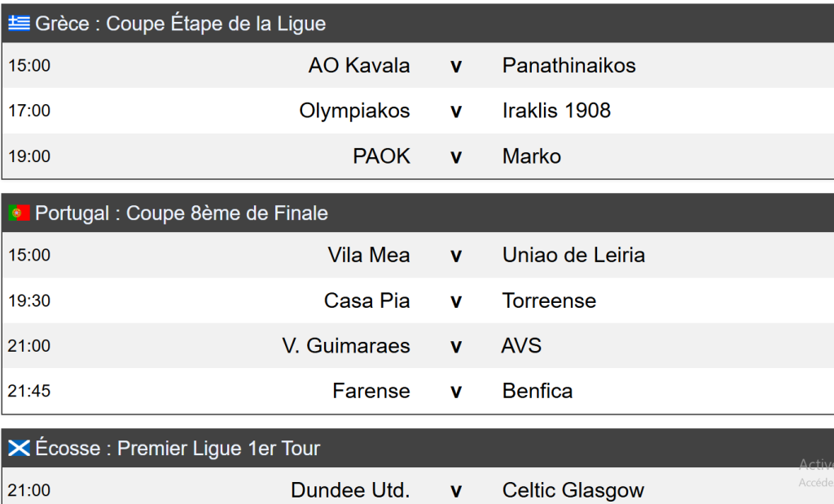
Task: Select Celtic Glasgow team name
Action: coord(573,490)
